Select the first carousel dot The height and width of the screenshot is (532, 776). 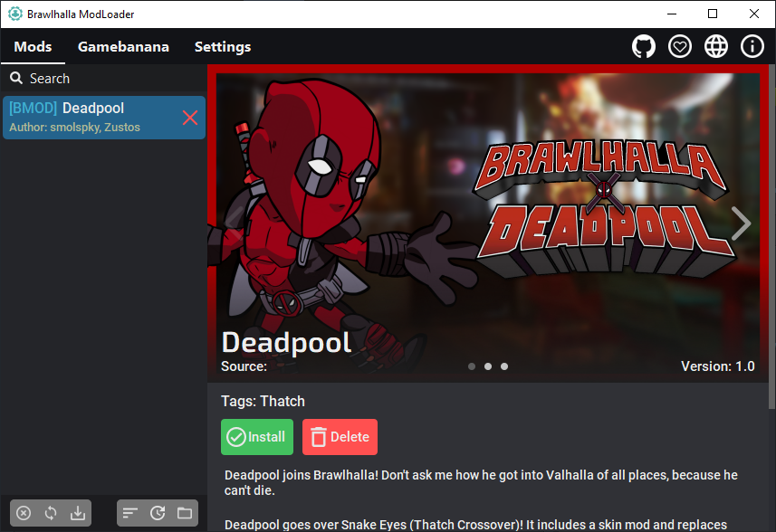472,366
